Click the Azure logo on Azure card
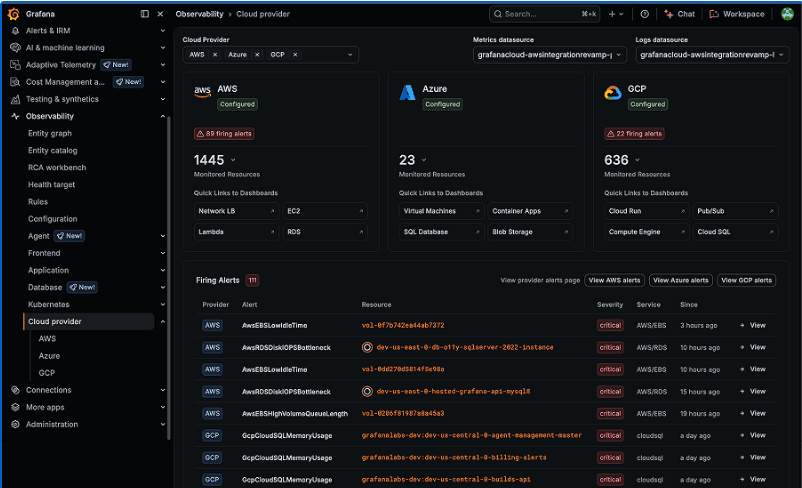The width and height of the screenshot is (802, 488). pyautogui.click(x=407, y=93)
